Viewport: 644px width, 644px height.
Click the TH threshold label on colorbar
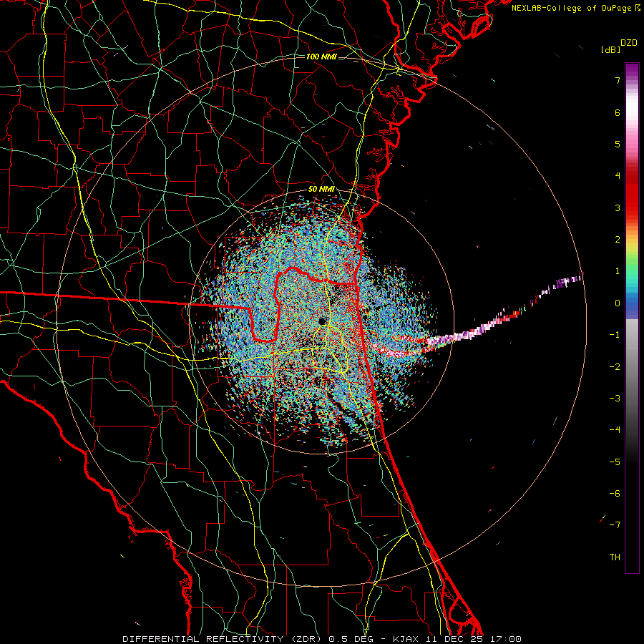615,557
